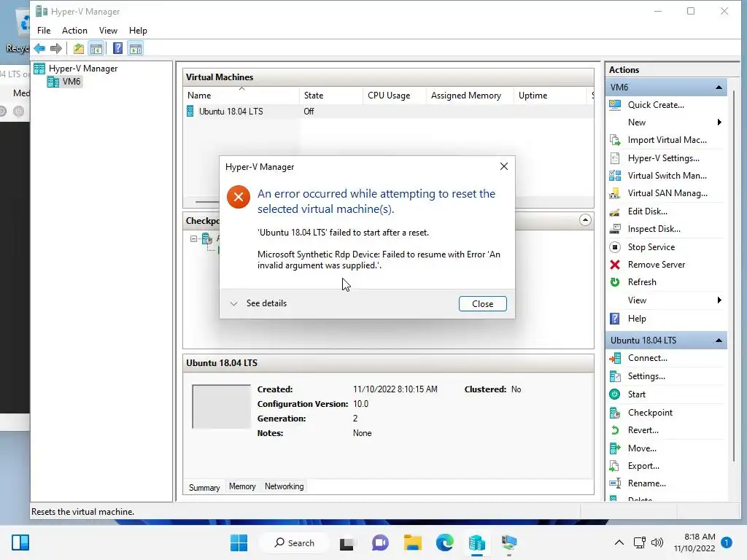This screenshot has height=560, width=747.
Task: Open the Help menu in the menu bar
Action: (x=138, y=31)
